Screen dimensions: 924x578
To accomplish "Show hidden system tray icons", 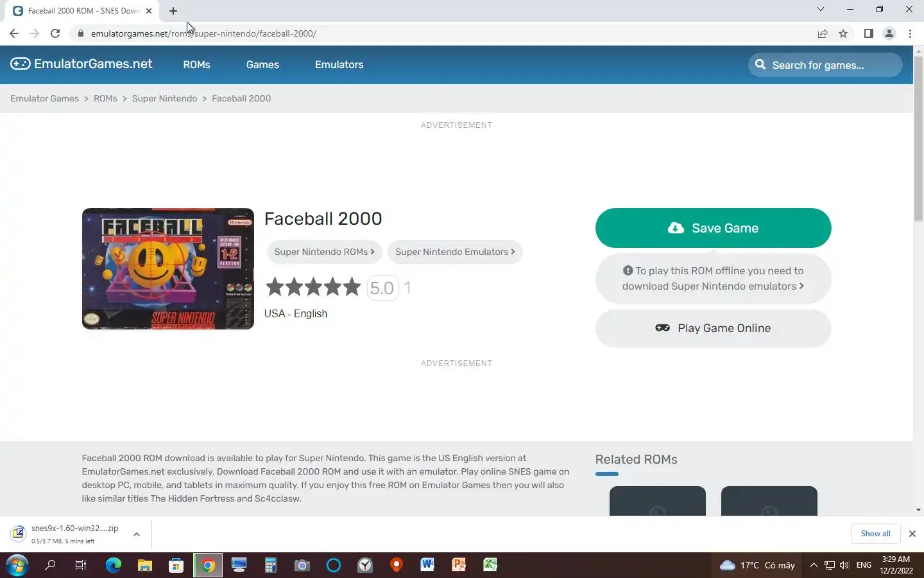I will (814, 565).
